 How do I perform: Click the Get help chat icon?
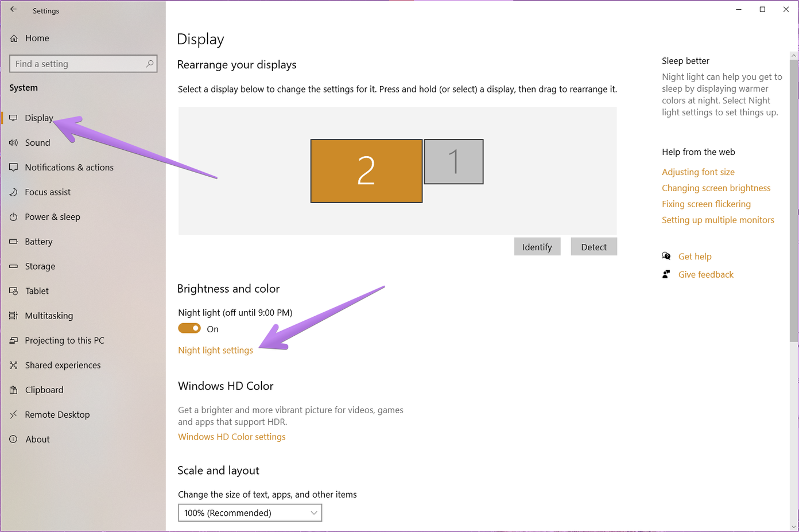click(x=666, y=256)
